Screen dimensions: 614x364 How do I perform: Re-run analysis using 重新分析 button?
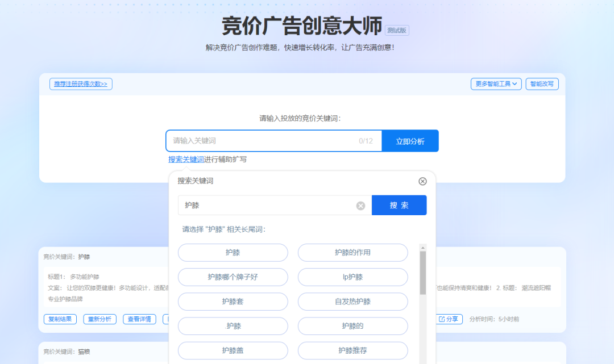click(x=99, y=319)
